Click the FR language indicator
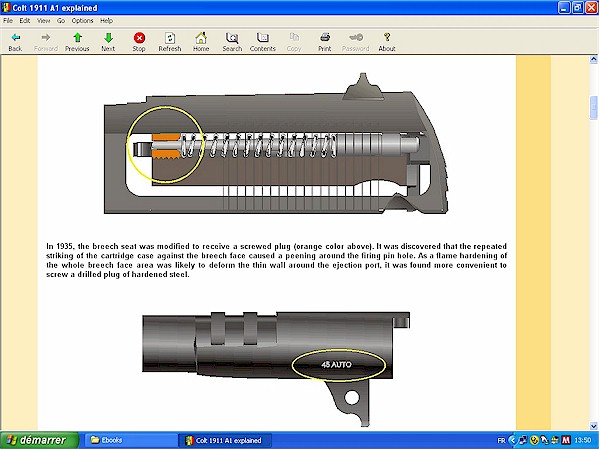Image resolution: width=600 pixels, height=450 pixels. [x=501, y=440]
